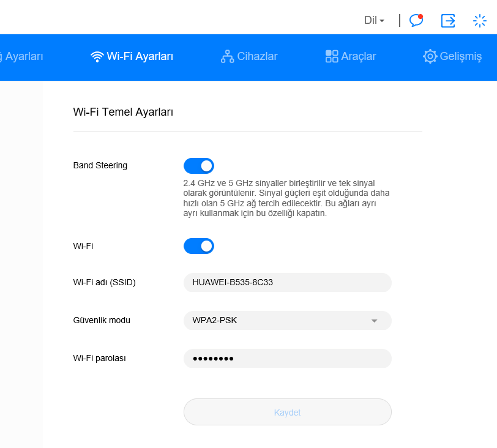Go to the Gelişmiş tab label

460,57
